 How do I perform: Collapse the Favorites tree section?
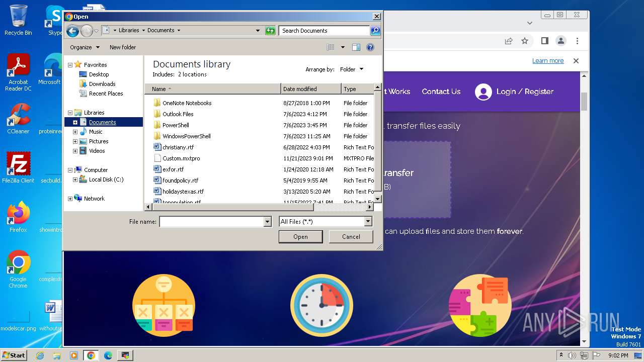(x=70, y=65)
